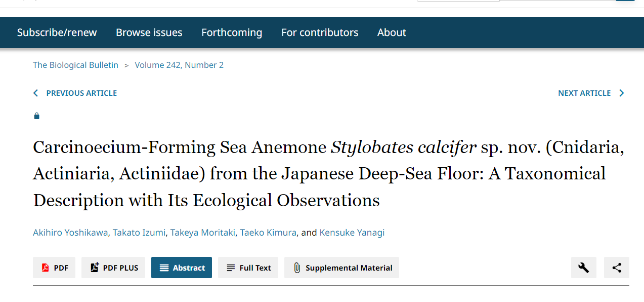The image size is (644, 302).
Task: Expand For contributors menu
Action: pos(320,32)
